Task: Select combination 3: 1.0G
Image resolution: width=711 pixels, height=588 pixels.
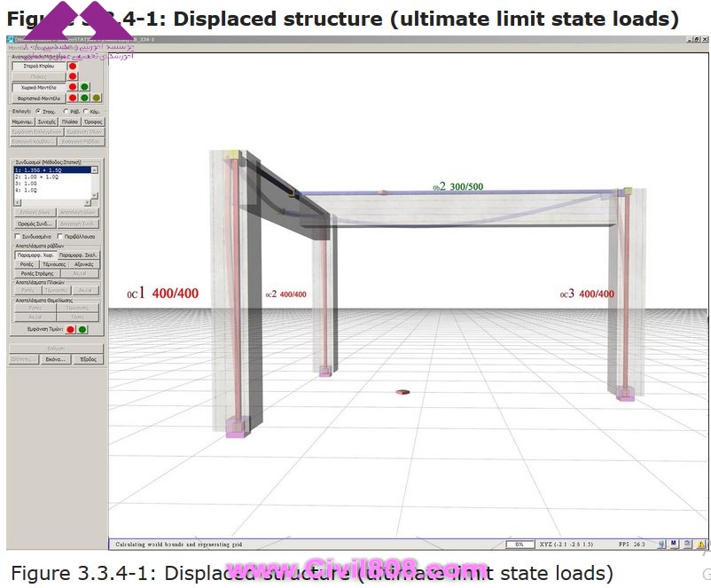Action: (x=52, y=184)
